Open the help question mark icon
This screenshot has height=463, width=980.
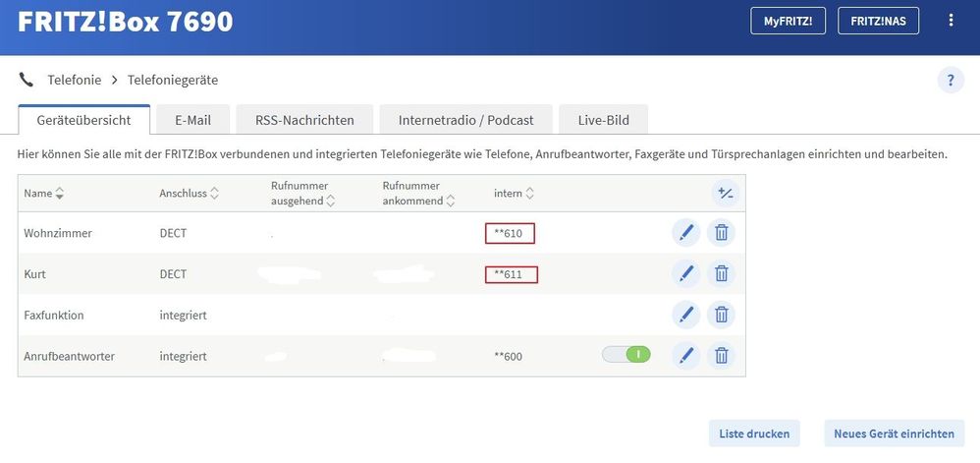(951, 80)
